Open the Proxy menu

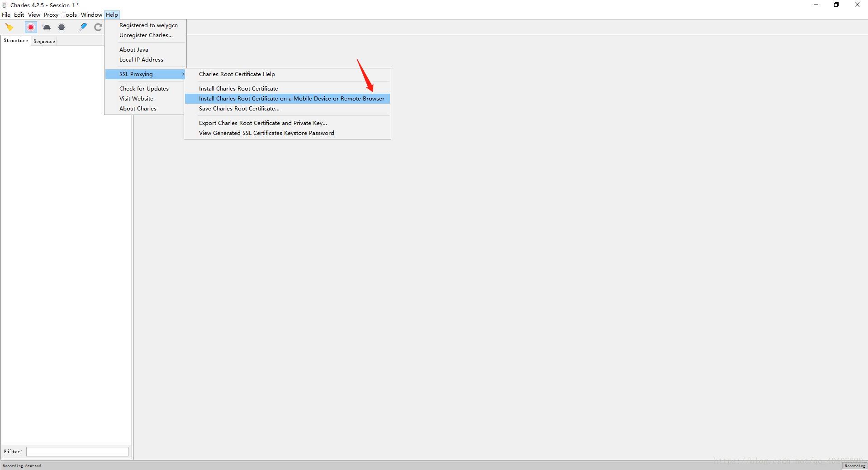(51, 14)
